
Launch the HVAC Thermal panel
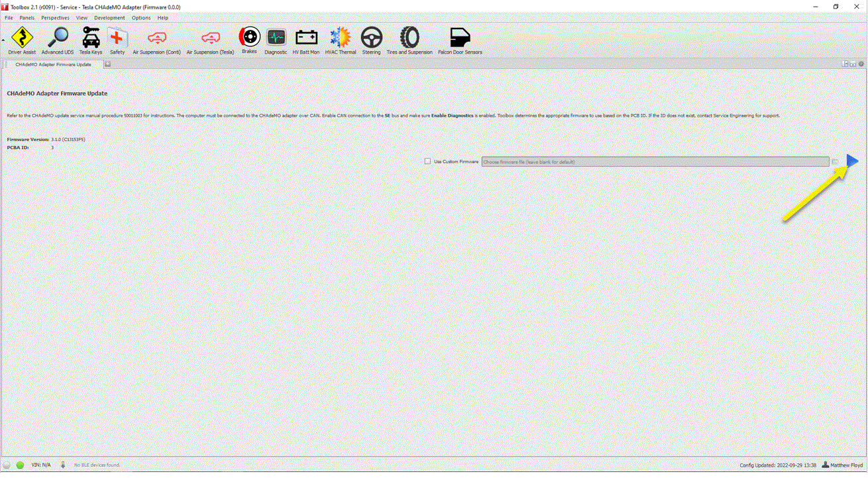click(341, 41)
